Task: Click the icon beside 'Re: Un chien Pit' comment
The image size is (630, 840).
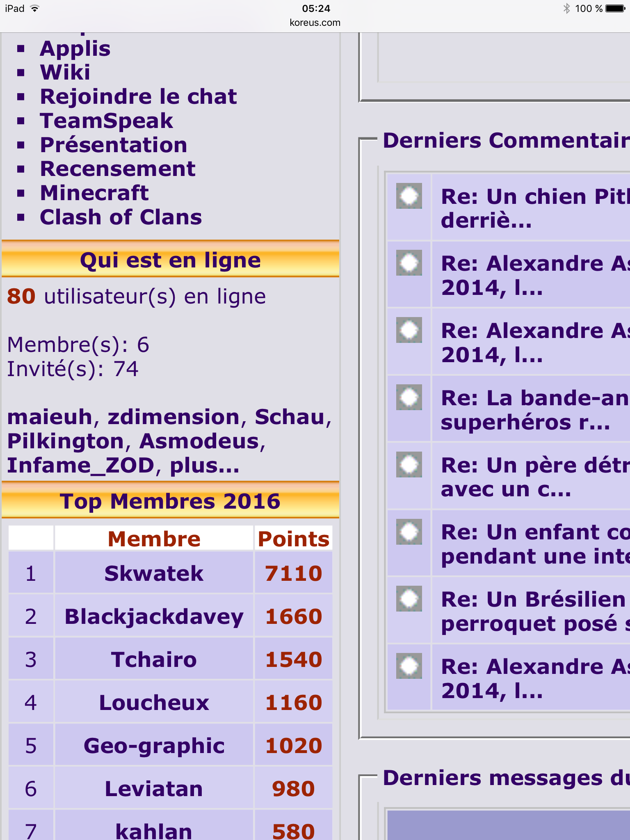Action: [409, 196]
